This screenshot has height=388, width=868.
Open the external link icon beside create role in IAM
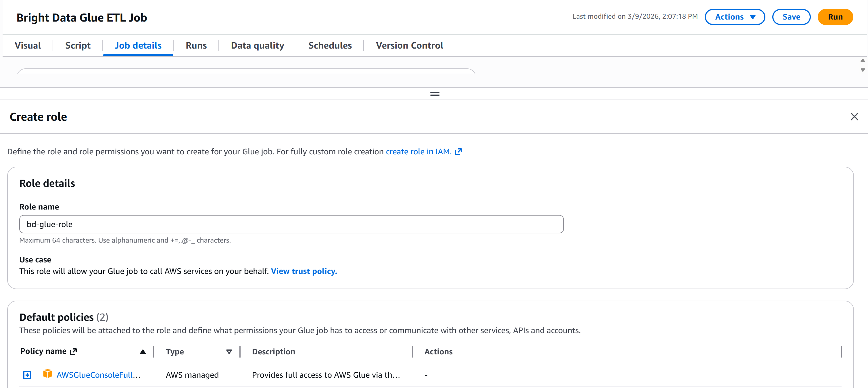pos(458,152)
